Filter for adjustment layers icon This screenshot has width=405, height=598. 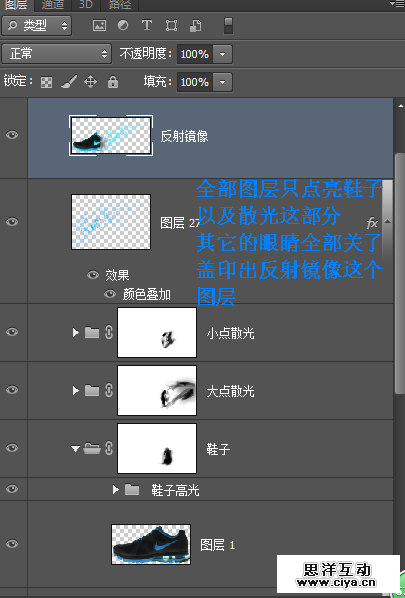coord(123,26)
